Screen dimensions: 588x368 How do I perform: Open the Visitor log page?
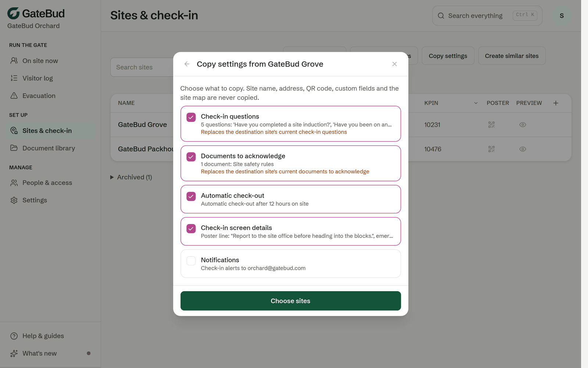tap(50, 78)
